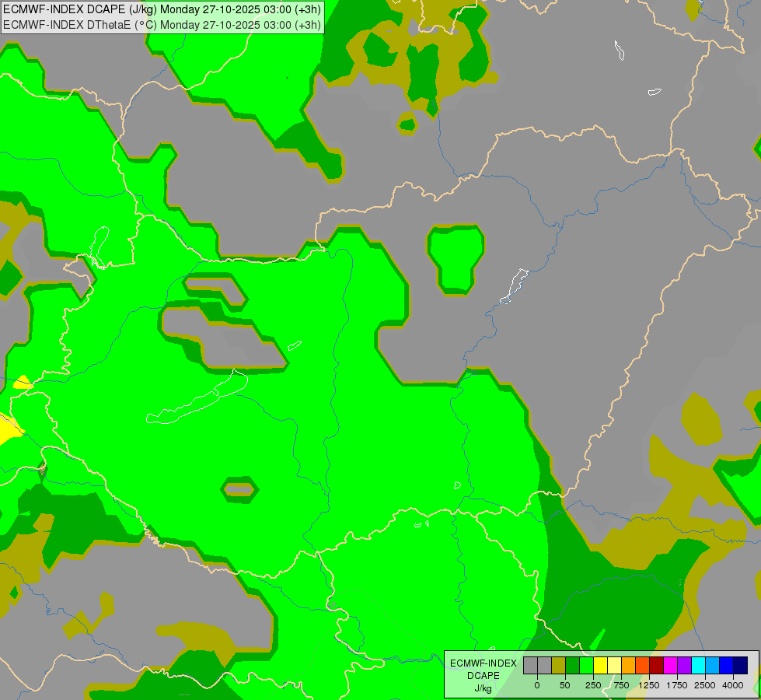
Task: Click the legend value 1250
Action: [649, 685]
